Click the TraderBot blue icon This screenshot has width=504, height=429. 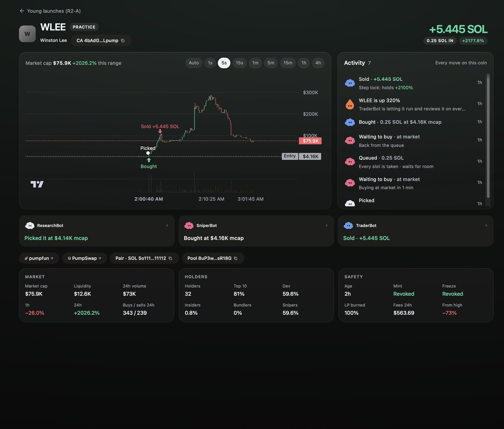348,225
